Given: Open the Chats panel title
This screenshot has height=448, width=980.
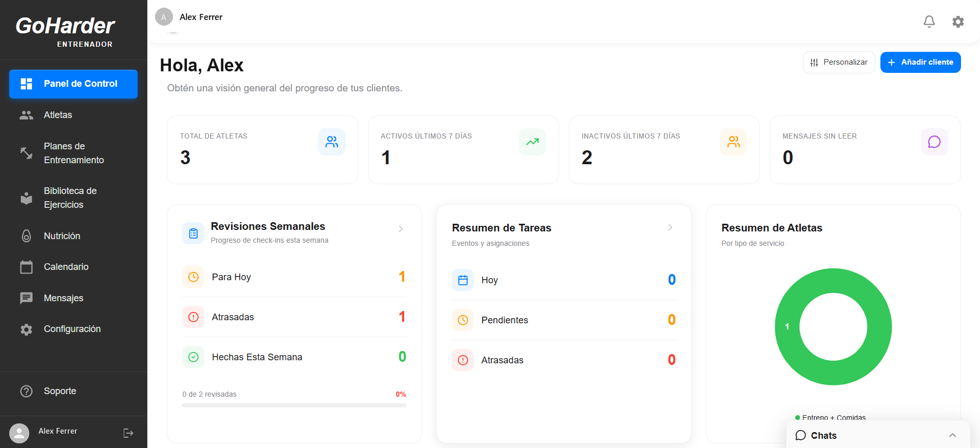Looking at the screenshot, I should click(x=823, y=436).
